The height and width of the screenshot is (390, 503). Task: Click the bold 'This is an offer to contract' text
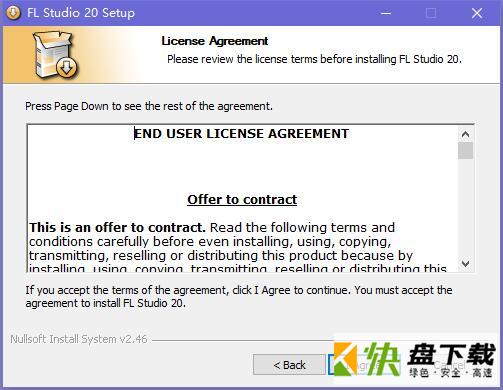[x=117, y=228]
